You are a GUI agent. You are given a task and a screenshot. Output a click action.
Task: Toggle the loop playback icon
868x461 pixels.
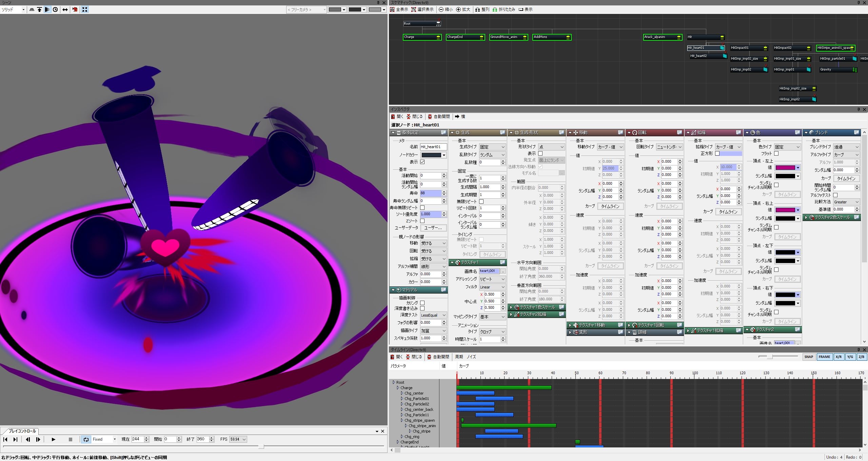coord(86,439)
